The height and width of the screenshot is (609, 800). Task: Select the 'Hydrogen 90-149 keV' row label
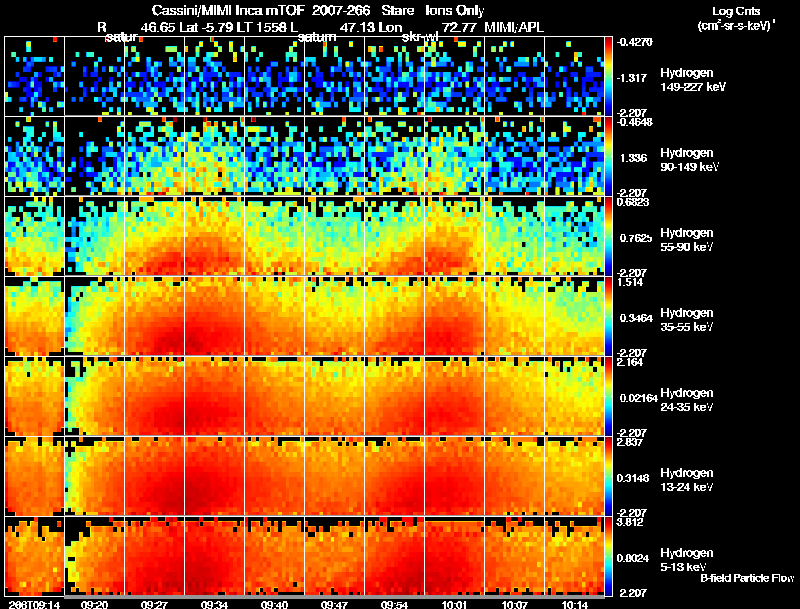coord(690,160)
